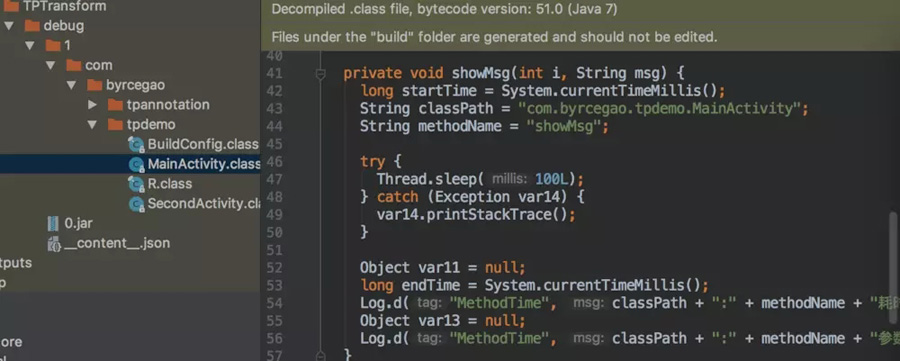Select BuildConfig.class in project tree

[203, 144]
